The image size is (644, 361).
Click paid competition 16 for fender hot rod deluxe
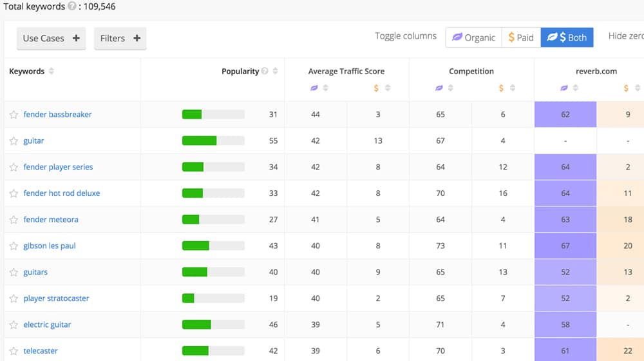[x=503, y=193]
